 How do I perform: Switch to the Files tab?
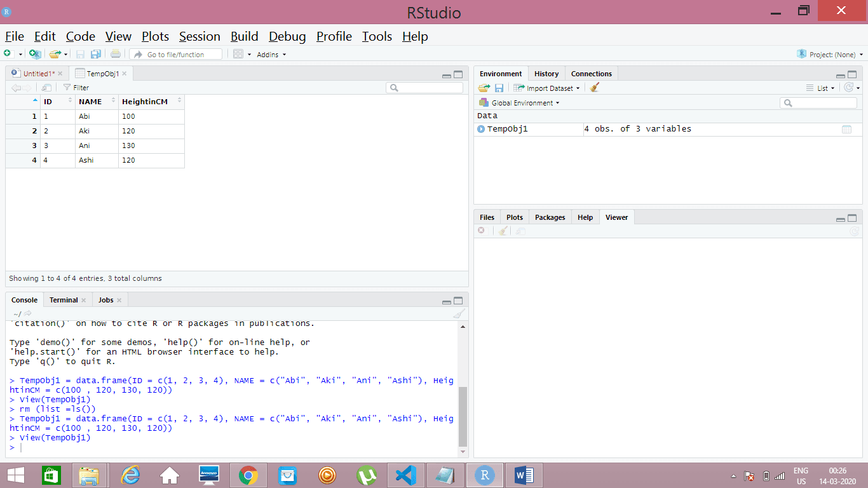tap(487, 217)
